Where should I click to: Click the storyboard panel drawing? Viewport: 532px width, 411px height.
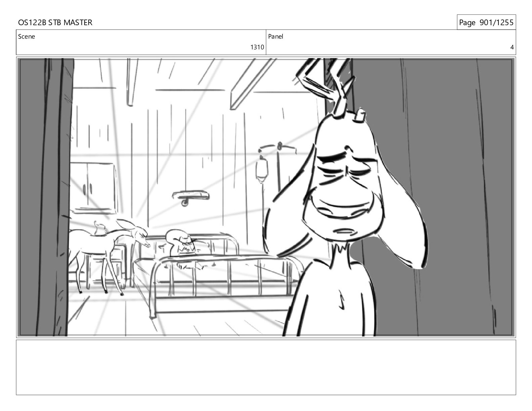(x=266, y=197)
